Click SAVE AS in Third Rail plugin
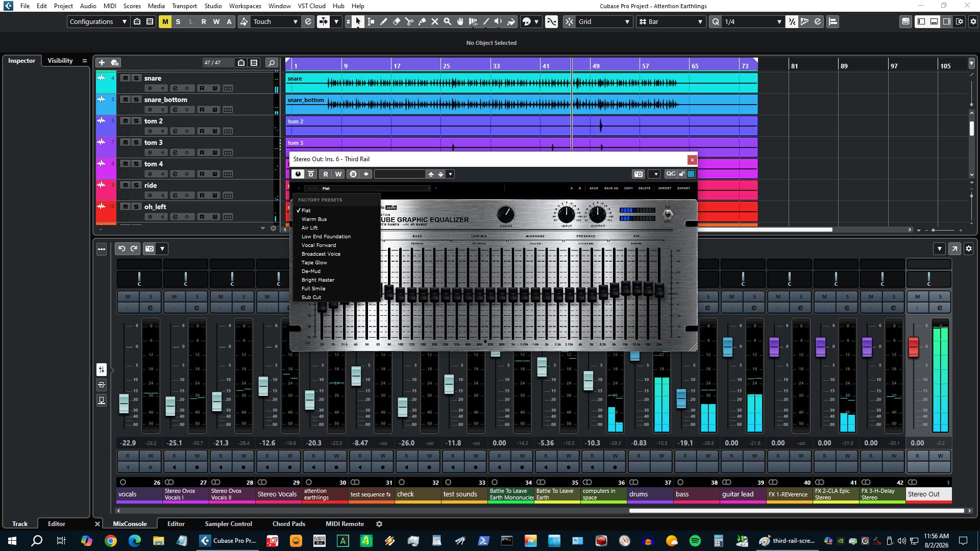Viewport: 980px width, 551px height. (x=611, y=188)
